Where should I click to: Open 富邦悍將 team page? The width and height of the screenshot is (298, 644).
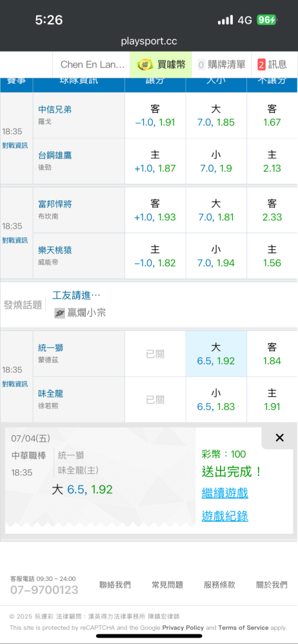coord(55,204)
